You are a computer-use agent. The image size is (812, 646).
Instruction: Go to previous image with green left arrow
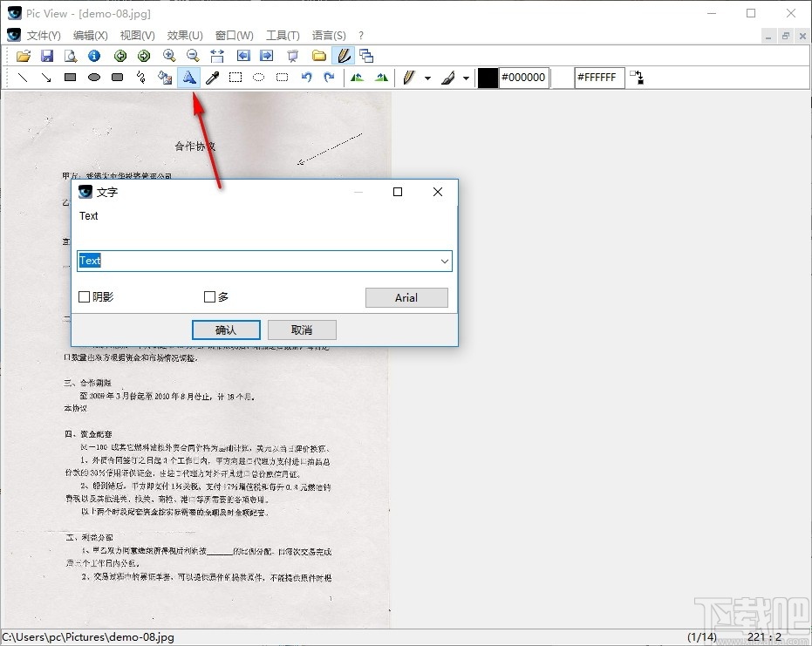[x=120, y=56]
